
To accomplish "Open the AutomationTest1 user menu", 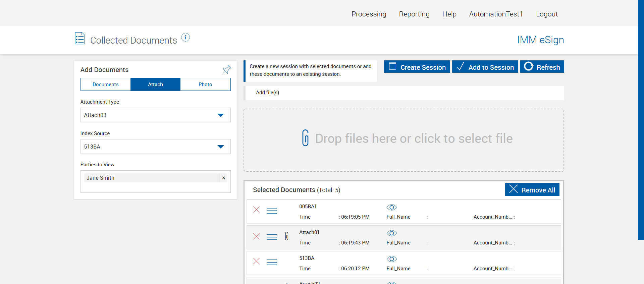I will click(496, 14).
